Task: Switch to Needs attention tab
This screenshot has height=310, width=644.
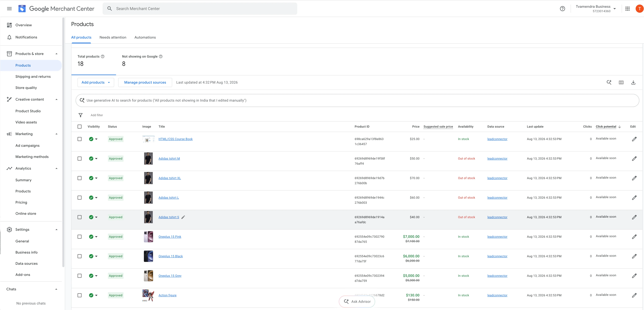Action: coord(113,37)
